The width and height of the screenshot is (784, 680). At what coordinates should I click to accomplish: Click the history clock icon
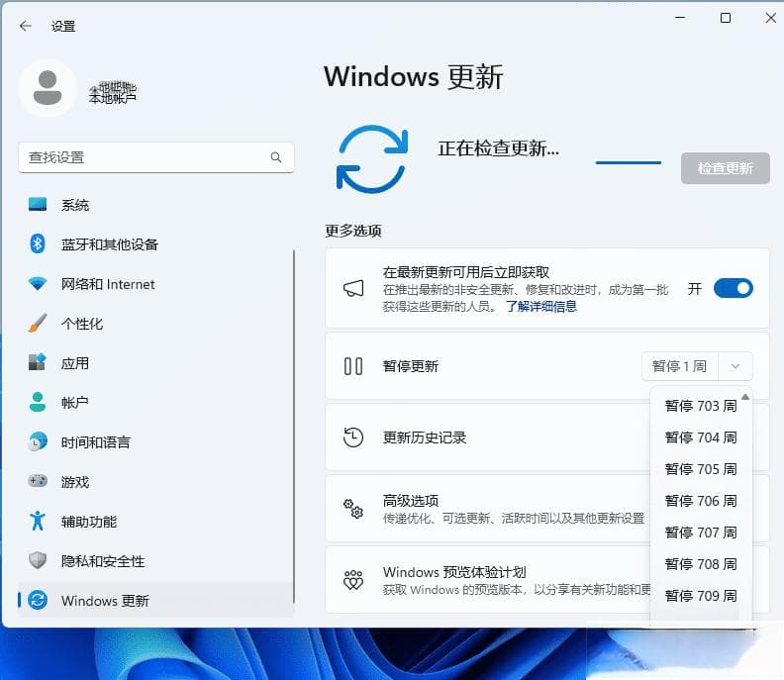pyautogui.click(x=353, y=437)
